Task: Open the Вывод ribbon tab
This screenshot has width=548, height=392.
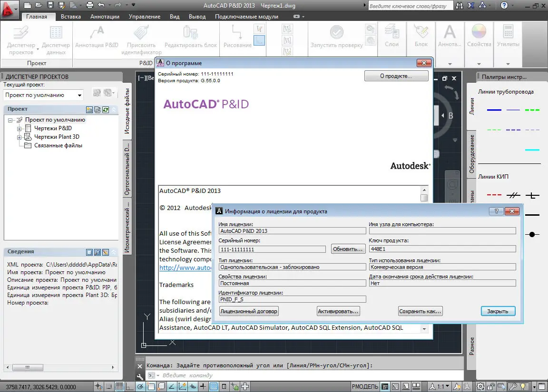Action: coord(197,17)
